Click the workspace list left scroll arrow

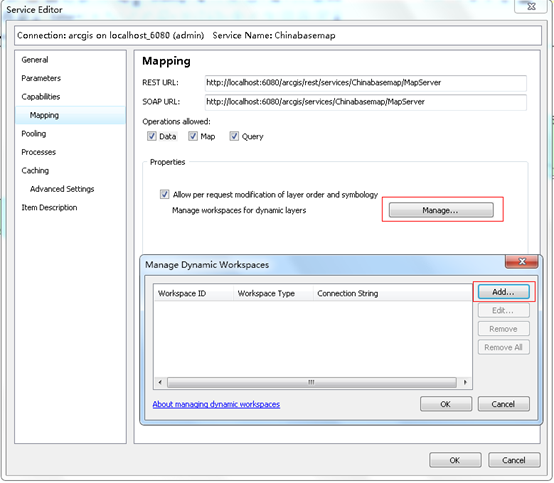coord(160,382)
